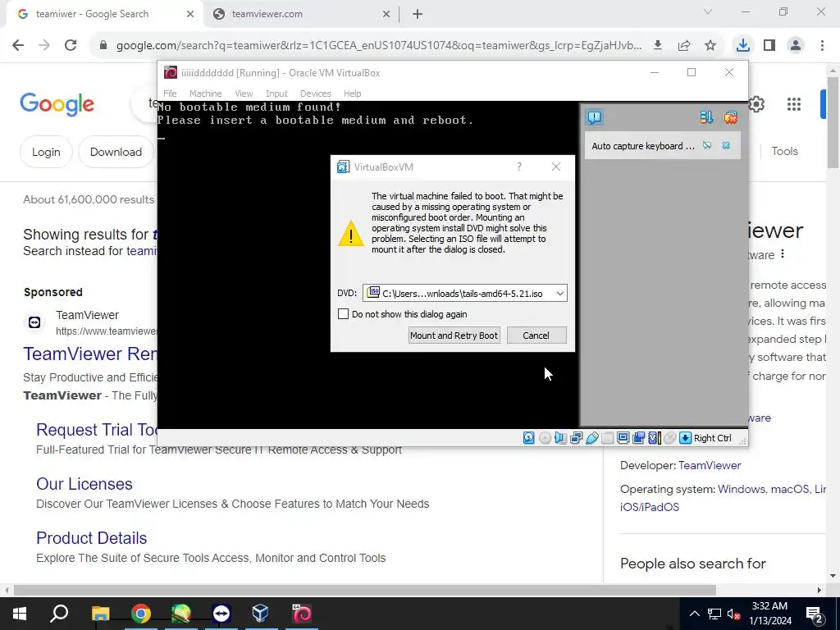Click the CPU virtualization indicator in status bar
840x630 pixels.
click(655, 438)
